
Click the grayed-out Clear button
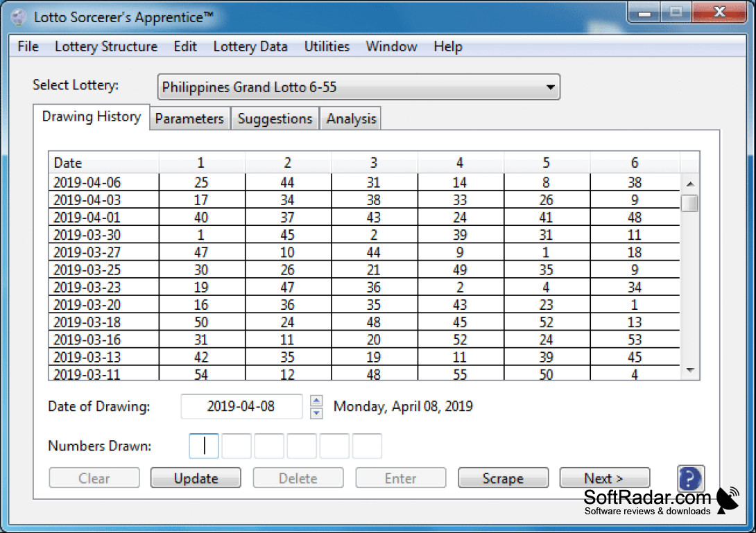(94, 478)
